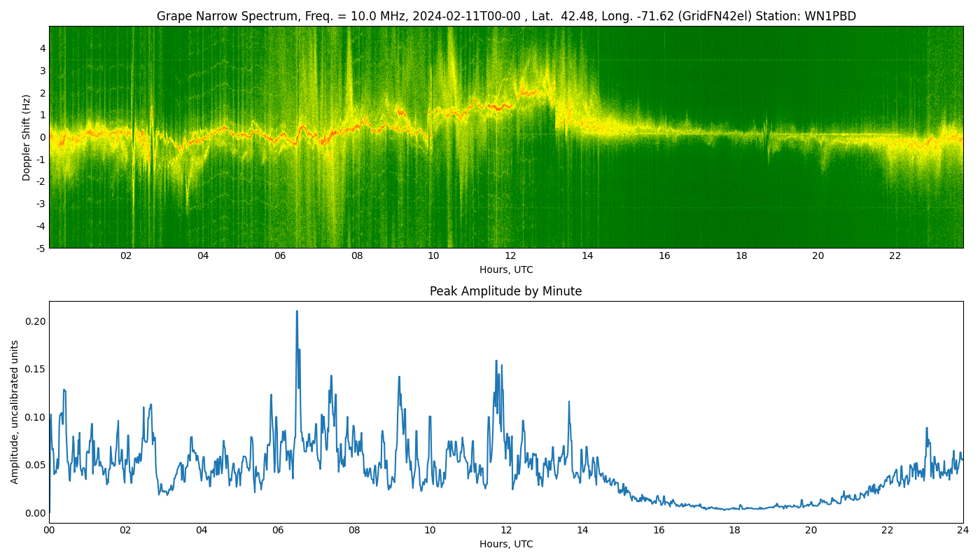Click the amplitude spike just after hour 23
980x560 pixels.
pos(927,428)
